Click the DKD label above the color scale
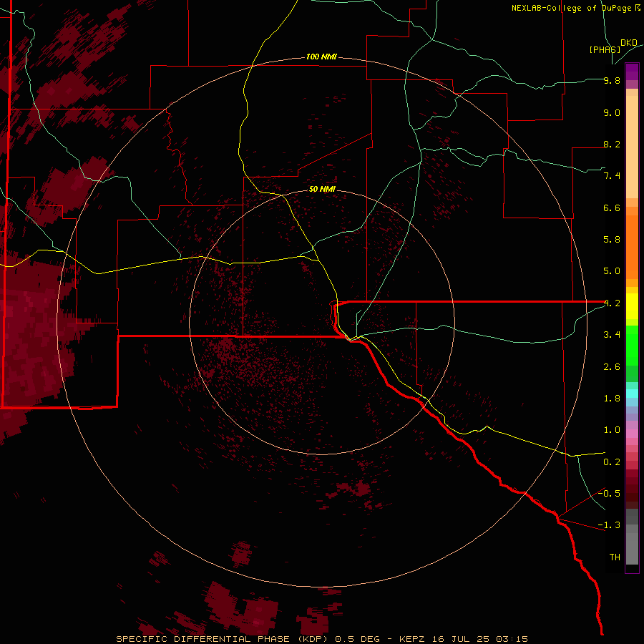 pos(629,43)
